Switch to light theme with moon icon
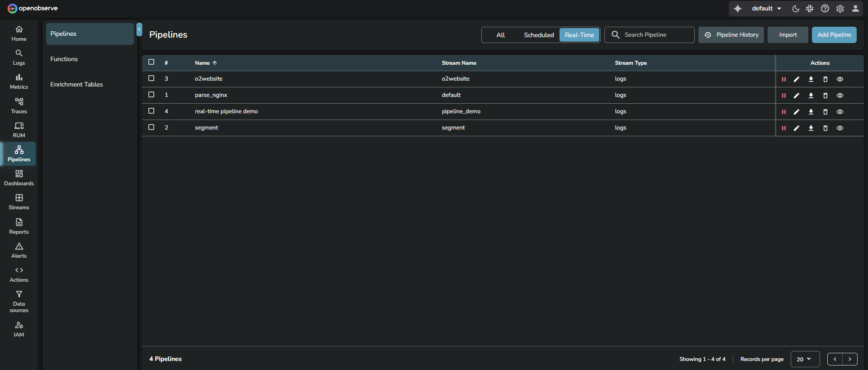 click(x=796, y=9)
